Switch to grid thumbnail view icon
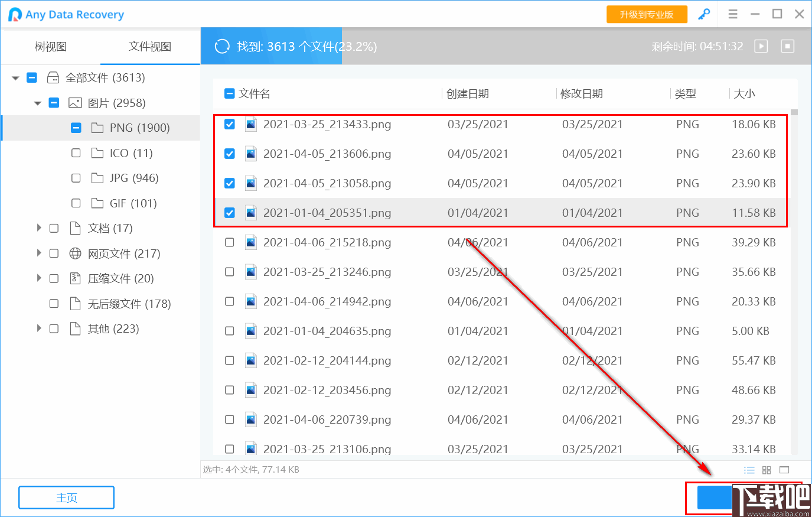This screenshot has height=517, width=812. click(767, 470)
